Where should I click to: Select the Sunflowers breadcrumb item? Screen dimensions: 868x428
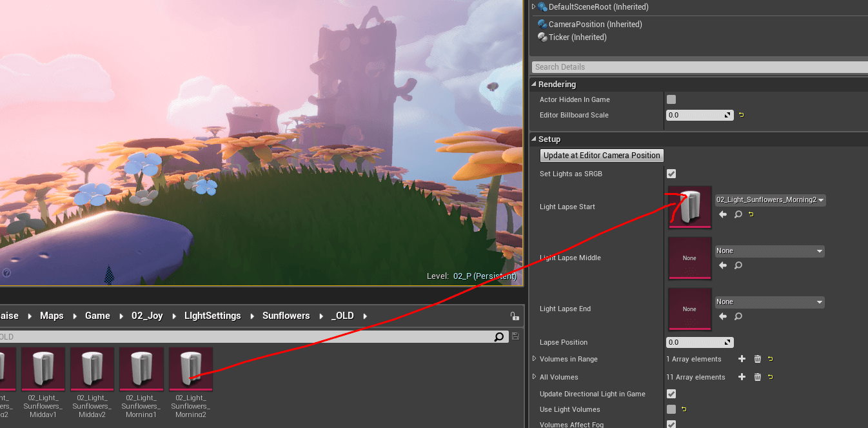pos(286,316)
